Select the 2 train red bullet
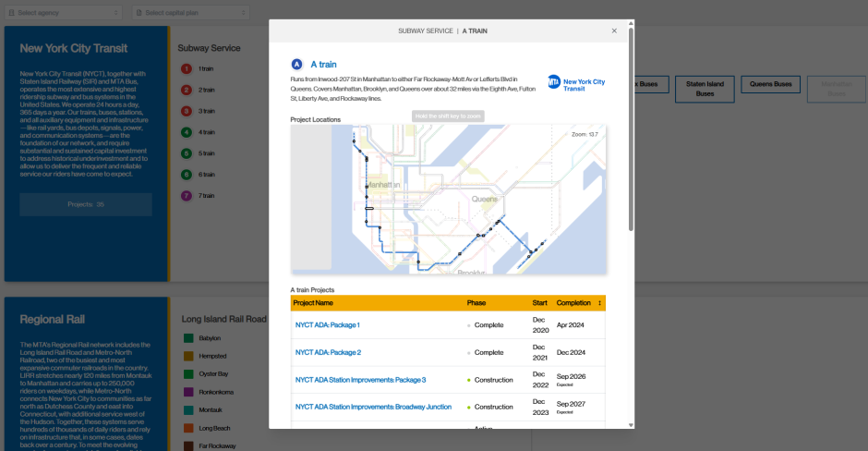 pyautogui.click(x=187, y=90)
